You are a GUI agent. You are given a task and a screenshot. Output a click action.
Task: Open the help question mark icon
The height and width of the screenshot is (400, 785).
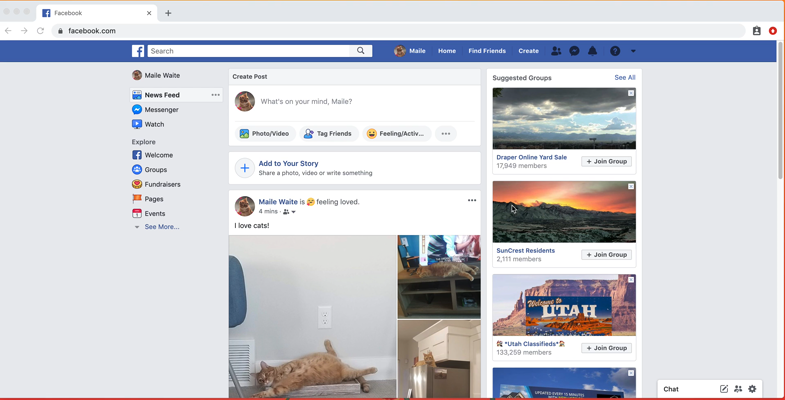point(615,51)
